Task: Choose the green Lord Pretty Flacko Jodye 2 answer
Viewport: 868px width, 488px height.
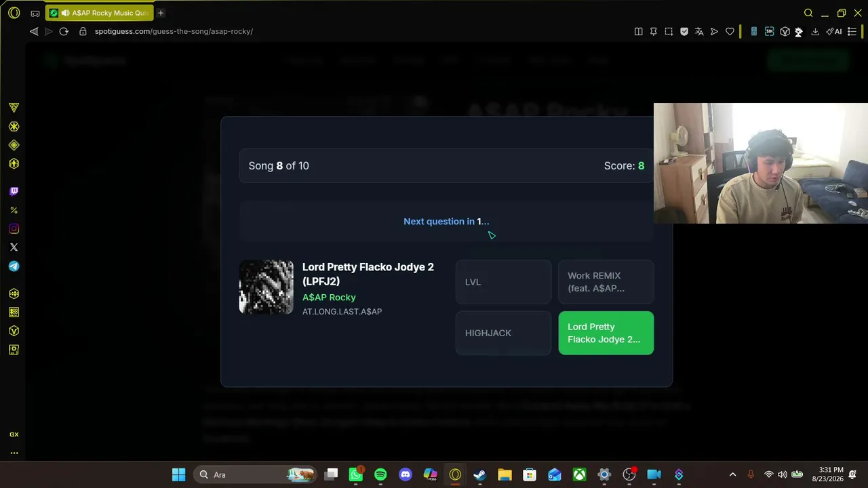Action: tap(606, 333)
